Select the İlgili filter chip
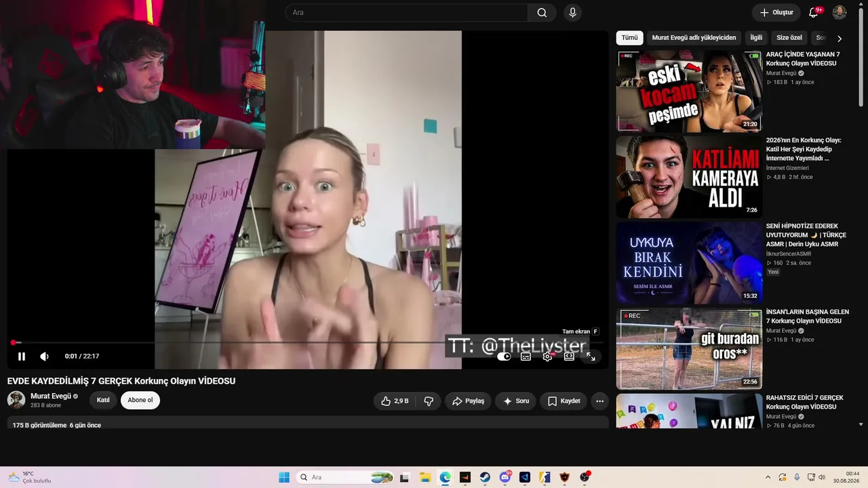The width and height of the screenshot is (868, 488). (x=756, y=38)
